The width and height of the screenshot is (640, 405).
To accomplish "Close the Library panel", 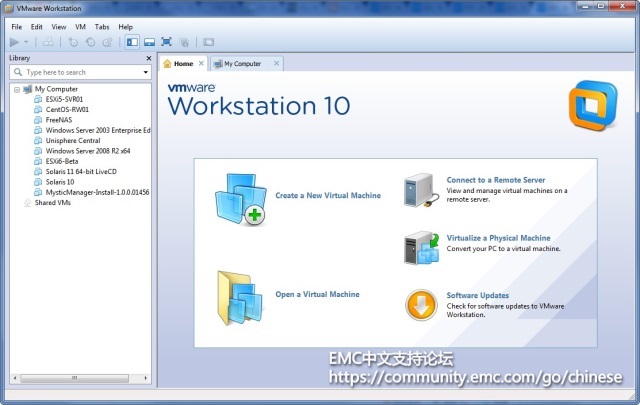I will [x=149, y=58].
